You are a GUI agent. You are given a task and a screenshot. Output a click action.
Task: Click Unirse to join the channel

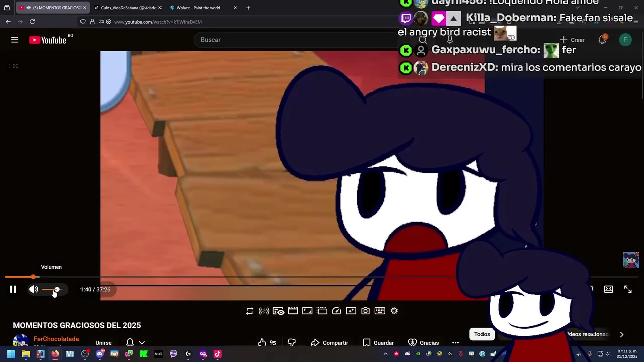tap(104, 343)
